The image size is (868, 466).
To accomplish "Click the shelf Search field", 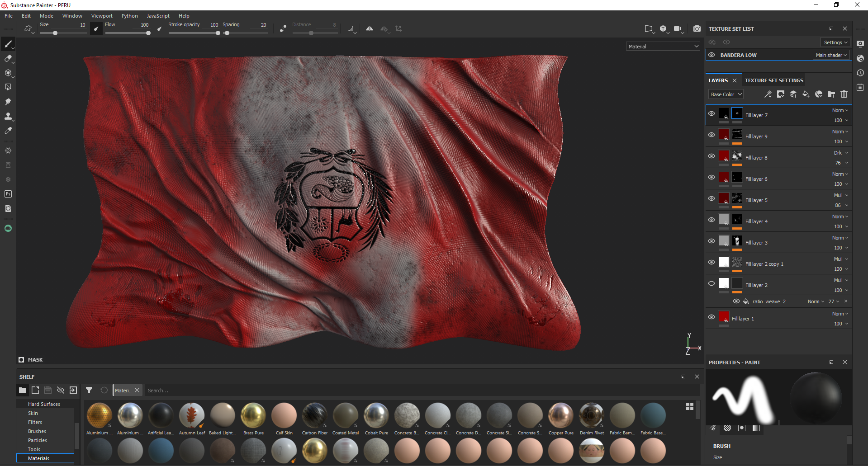I will tap(422, 391).
